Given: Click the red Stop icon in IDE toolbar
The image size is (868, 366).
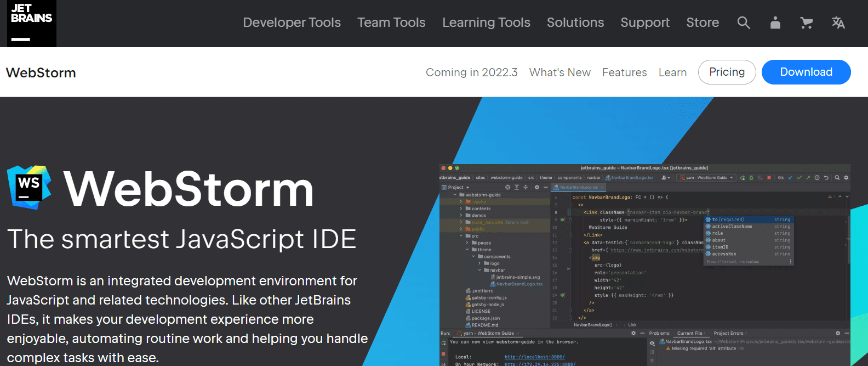Looking at the screenshot, I should point(769,178).
